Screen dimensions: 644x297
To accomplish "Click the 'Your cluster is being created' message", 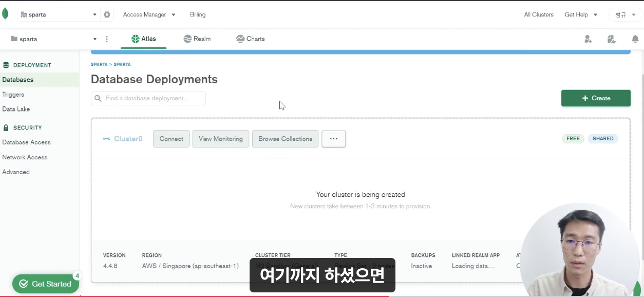I will pyautogui.click(x=361, y=195).
